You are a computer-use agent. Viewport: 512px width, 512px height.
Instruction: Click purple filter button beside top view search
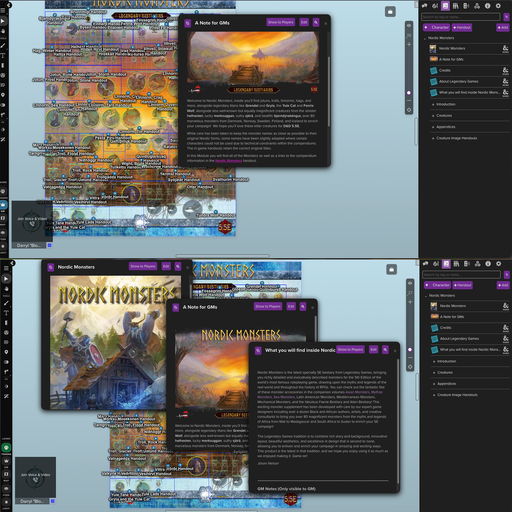pyautogui.click(x=506, y=17)
